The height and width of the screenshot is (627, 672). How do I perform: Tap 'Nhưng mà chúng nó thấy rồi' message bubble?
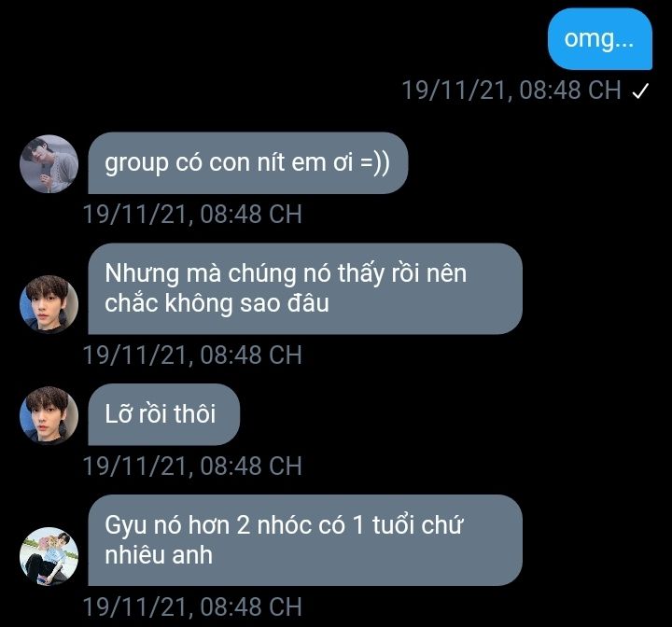coord(304,288)
